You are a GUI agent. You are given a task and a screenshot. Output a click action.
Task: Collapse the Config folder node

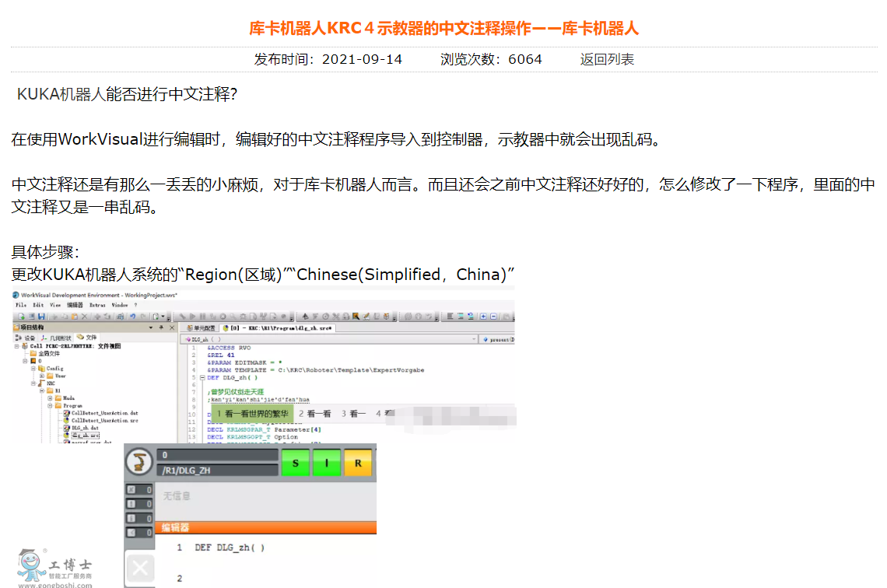[x=33, y=368]
